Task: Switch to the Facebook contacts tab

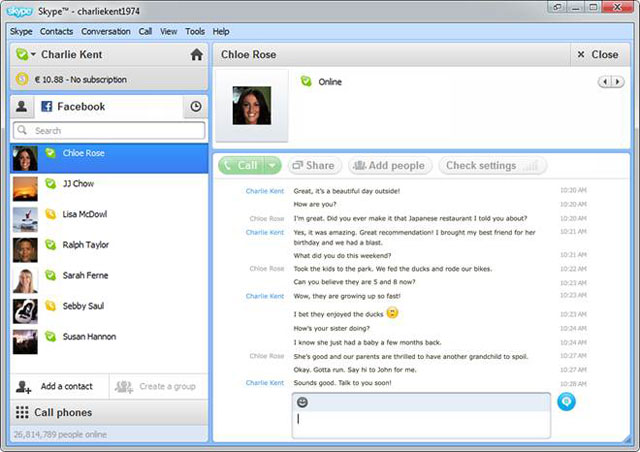Action: point(72,106)
